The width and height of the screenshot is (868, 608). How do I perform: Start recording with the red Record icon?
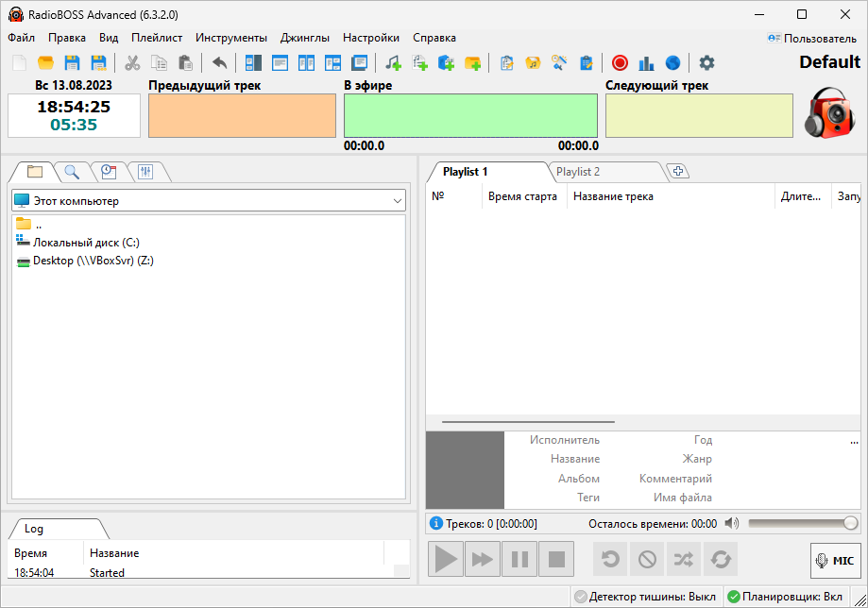point(620,62)
